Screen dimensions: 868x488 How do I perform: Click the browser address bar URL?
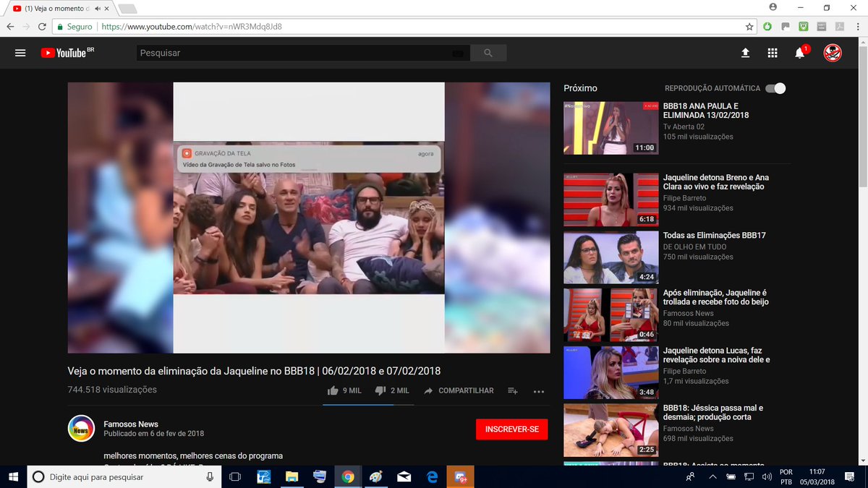(192, 27)
